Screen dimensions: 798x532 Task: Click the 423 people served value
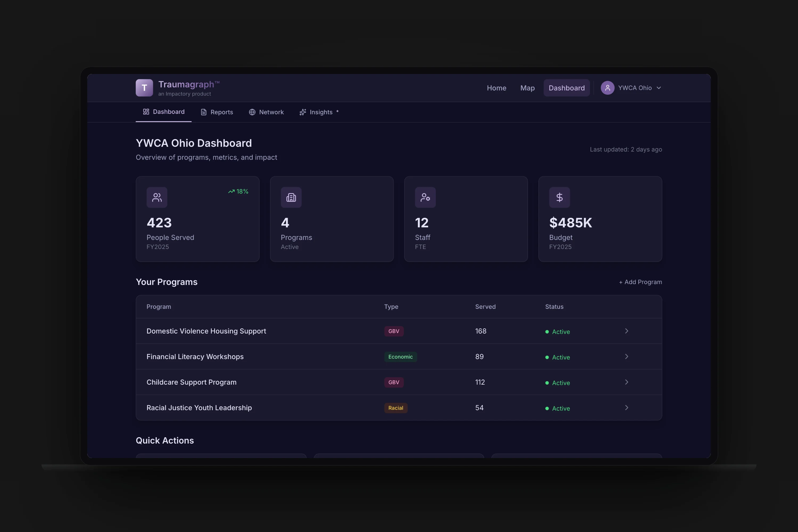pyautogui.click(x=159, y=223)
